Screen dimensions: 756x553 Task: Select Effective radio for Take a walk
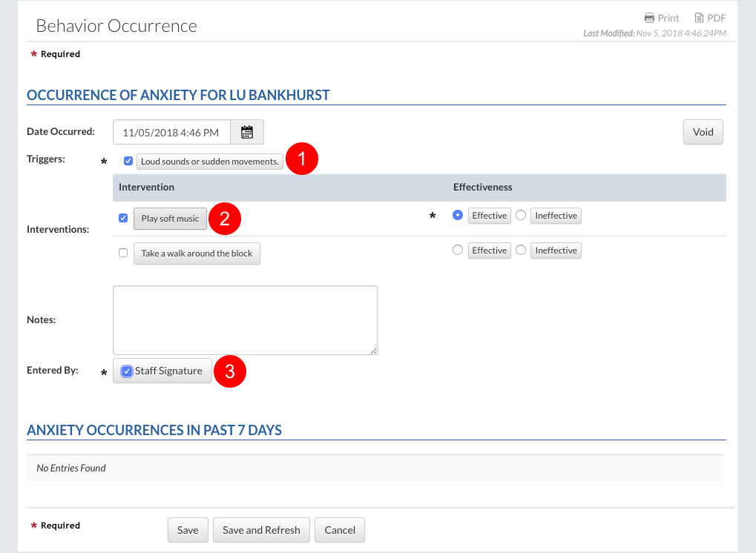[458, 251]
